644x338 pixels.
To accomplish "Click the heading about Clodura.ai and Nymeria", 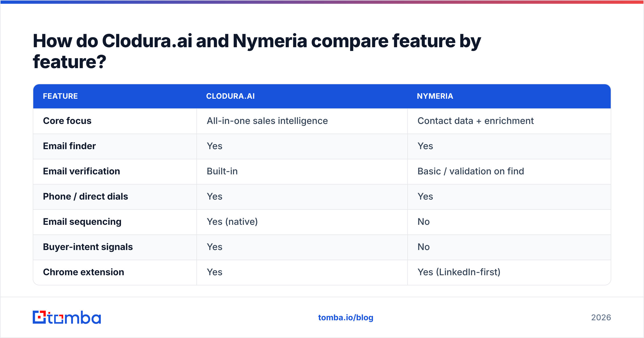I will pyautogui.click(x=257, y=51).
